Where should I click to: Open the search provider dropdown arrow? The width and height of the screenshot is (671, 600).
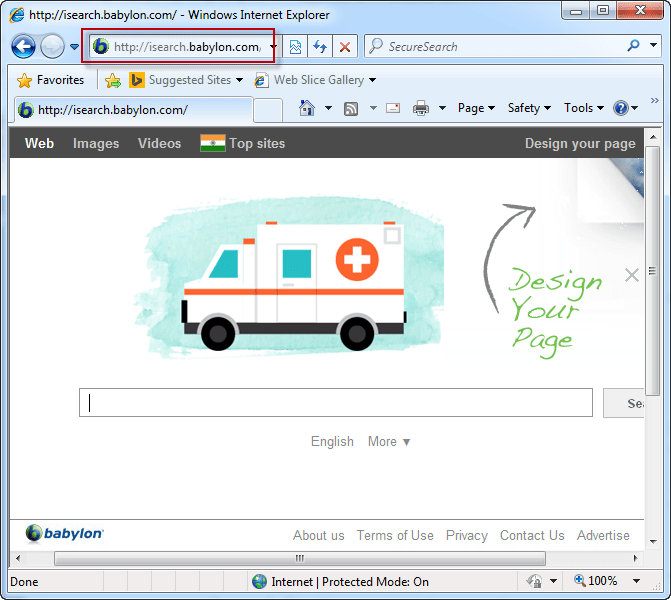tap(653, 45)
